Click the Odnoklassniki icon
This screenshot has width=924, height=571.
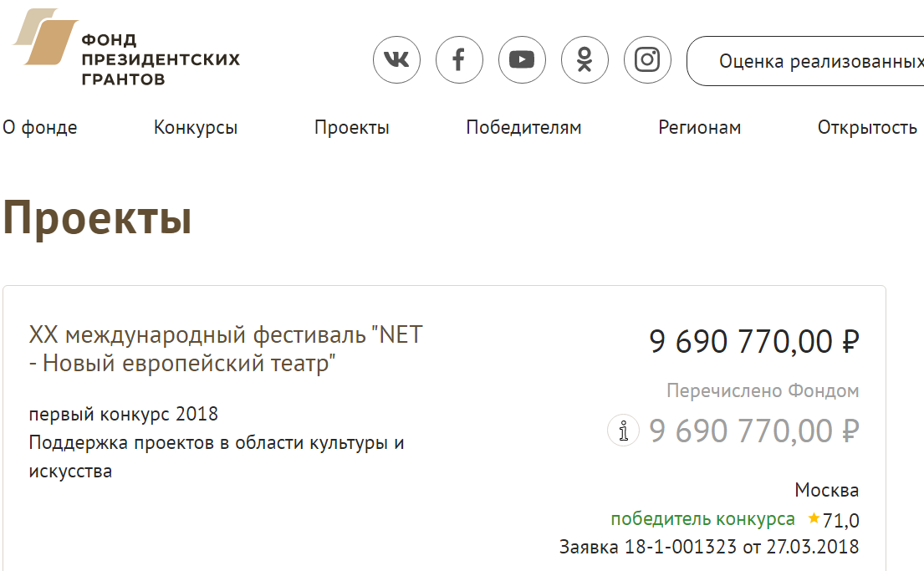pos(585,59)
